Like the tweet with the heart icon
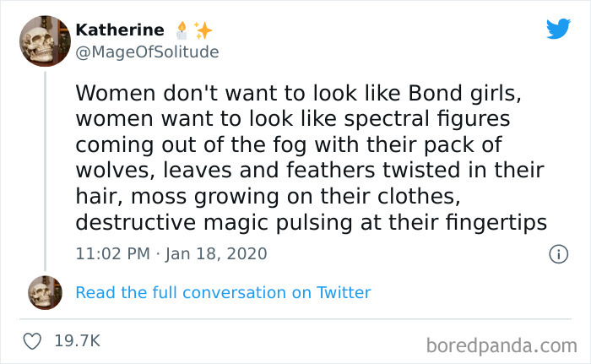This screenshot has height=364, width=591. 33,341
